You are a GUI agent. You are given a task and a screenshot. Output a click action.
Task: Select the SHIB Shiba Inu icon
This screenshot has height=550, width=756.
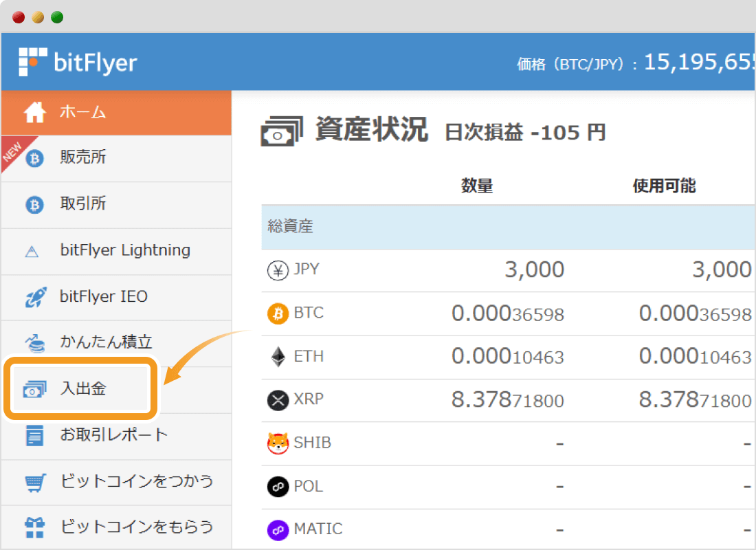point(278,443)
